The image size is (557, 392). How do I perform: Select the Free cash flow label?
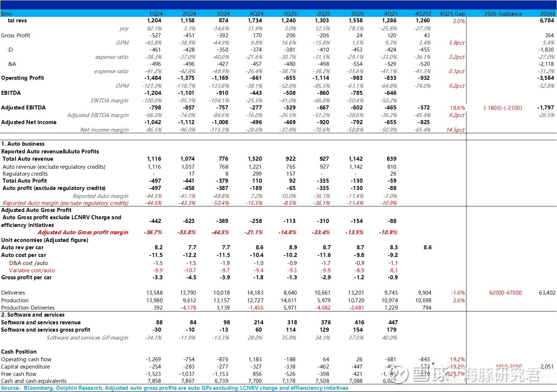pyautogui.click(x=19, y=374)
